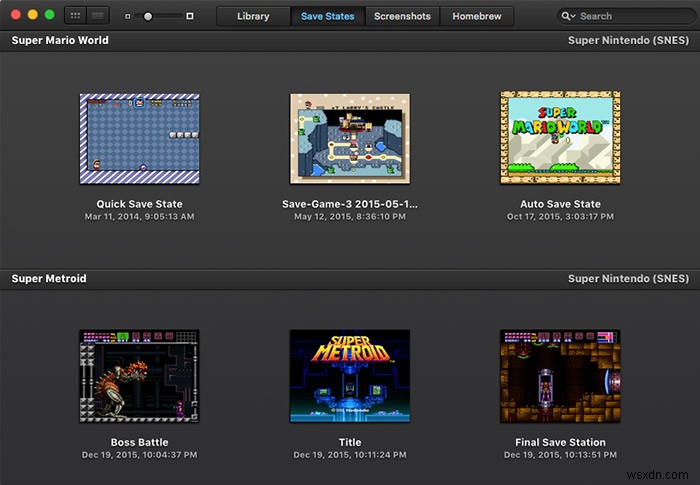Close the window with the red button
Image resolution: width=700 pixels, height=485 pixels.
pos(16,15)
